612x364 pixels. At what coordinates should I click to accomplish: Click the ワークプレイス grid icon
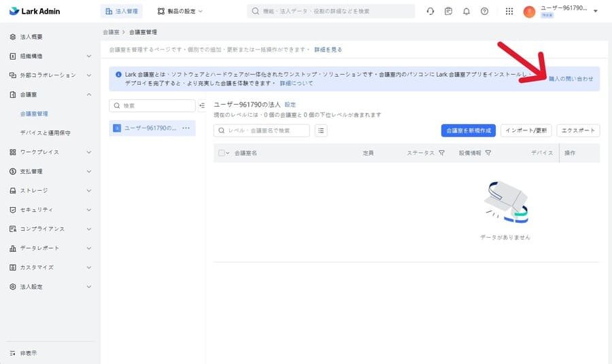point(13,152)
